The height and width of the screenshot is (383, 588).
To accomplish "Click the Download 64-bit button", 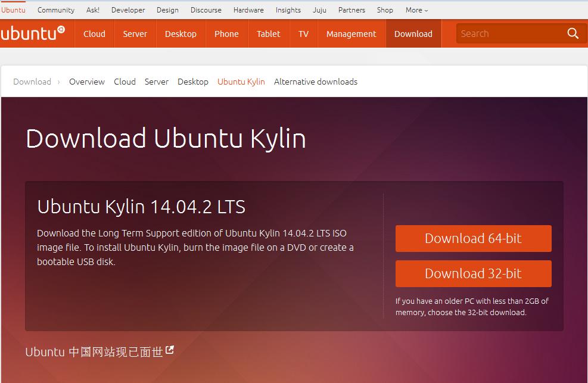I will coord(473,238).
